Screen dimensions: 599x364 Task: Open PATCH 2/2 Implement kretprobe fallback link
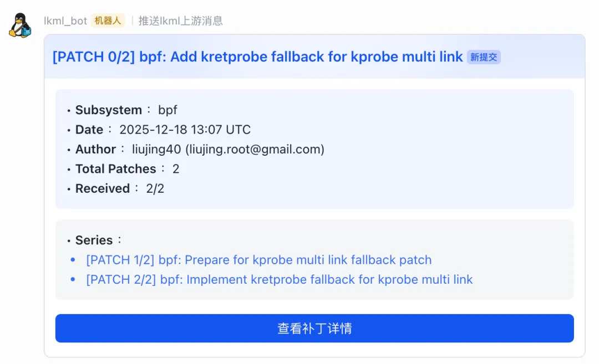click(x=279, y=280)
